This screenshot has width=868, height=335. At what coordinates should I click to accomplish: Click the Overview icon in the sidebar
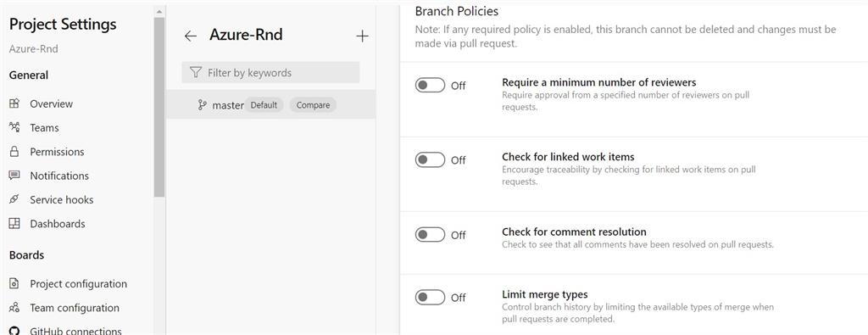(14, 103)
